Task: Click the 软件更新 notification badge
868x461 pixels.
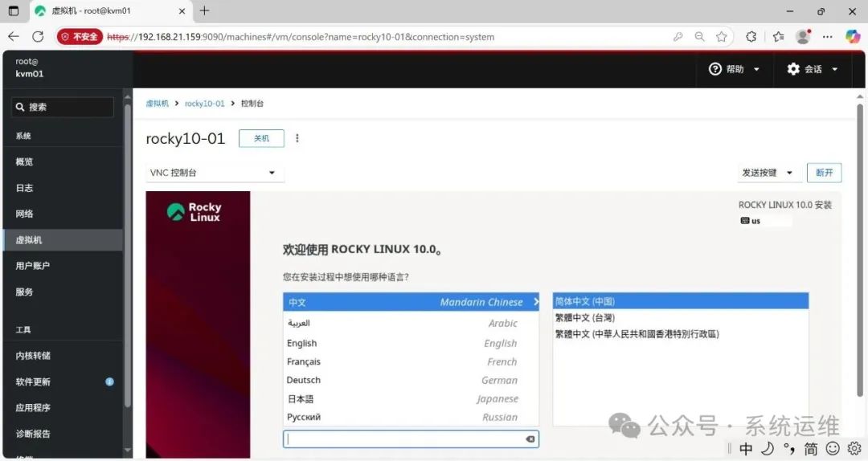Action: (109, 381)
